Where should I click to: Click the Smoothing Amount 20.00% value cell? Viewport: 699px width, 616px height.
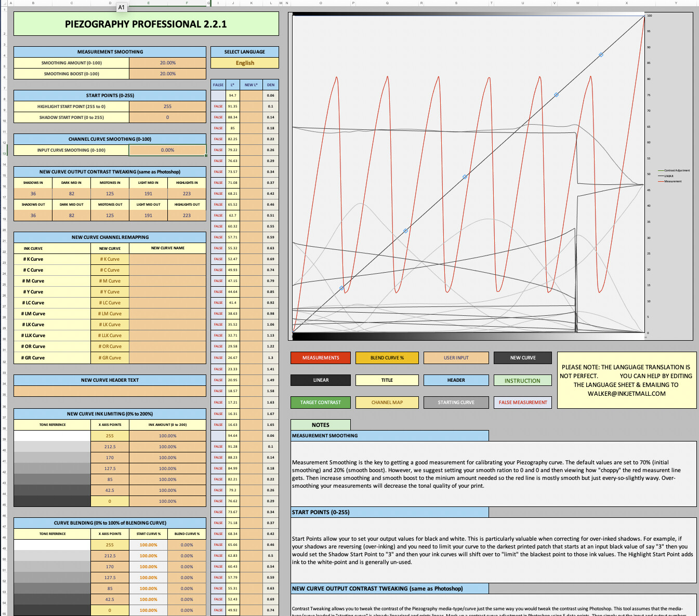coord(167,63)
